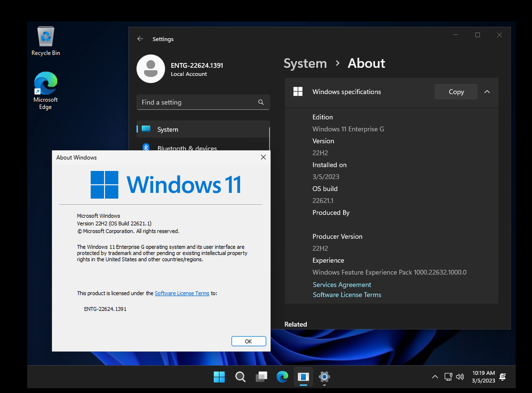Close the About Windows dialog

point(263,157)
